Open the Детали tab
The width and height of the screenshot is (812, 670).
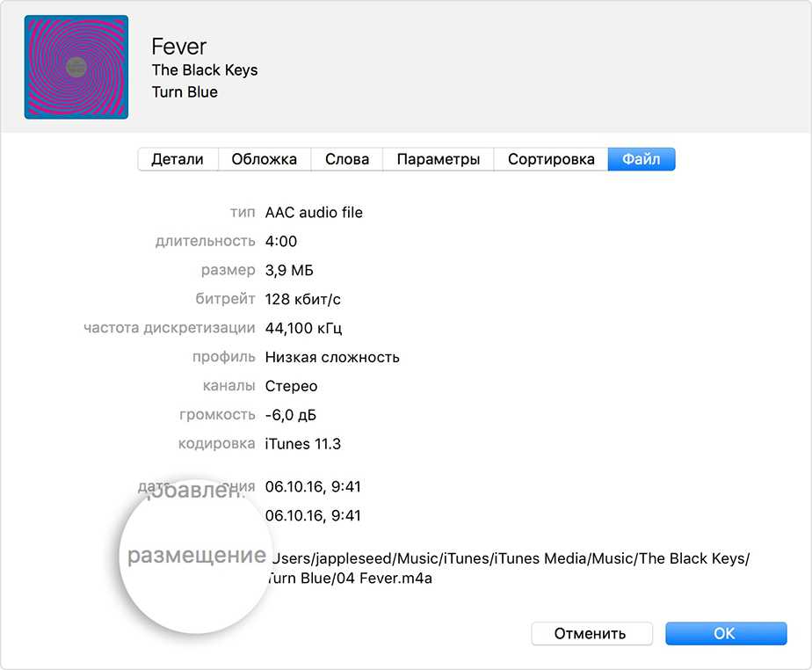click(178, 159)
